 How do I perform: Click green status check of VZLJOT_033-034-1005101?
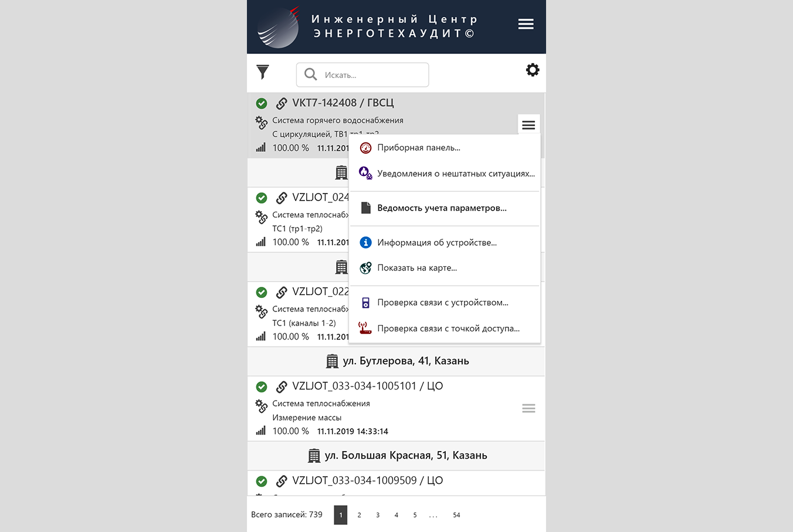click(262, 387)
